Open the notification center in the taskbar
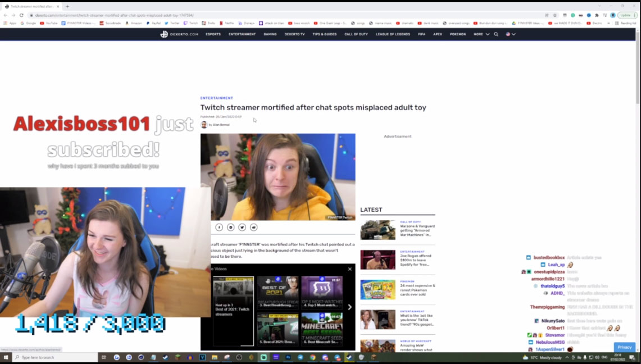 [x=633, y=357]
